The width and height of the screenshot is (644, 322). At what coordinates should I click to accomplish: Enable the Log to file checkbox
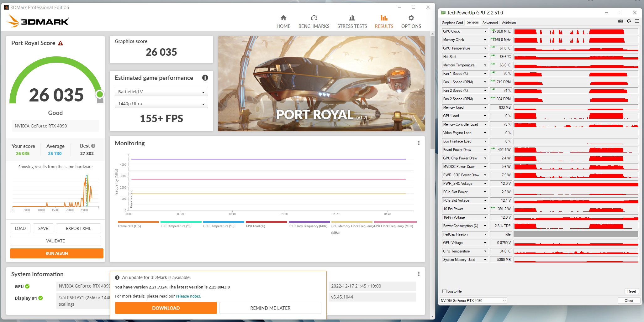click(444, 291)
